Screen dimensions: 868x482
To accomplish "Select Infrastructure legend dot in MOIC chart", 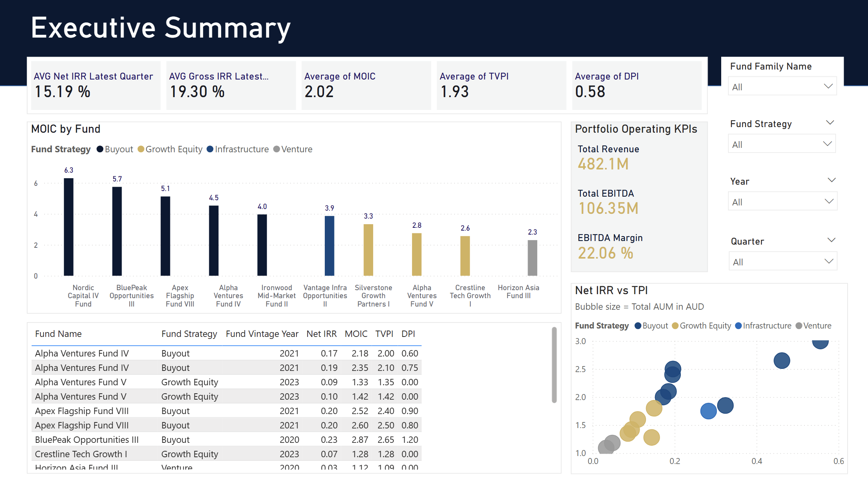I will 210,149.
